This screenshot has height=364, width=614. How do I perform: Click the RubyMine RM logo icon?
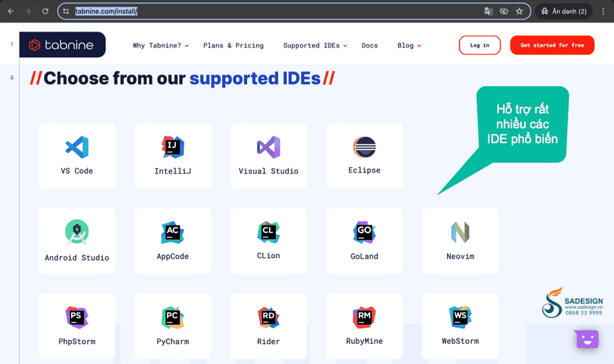click(364, 317)
